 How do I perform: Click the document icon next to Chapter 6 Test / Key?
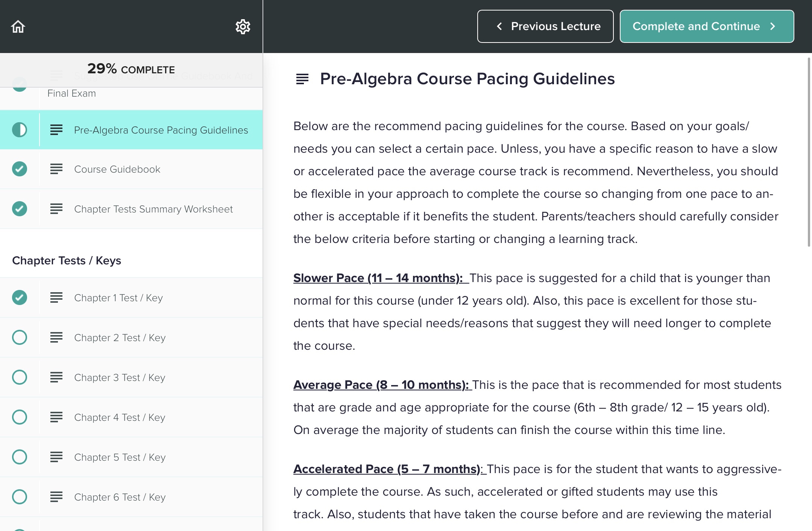(56, 497)
